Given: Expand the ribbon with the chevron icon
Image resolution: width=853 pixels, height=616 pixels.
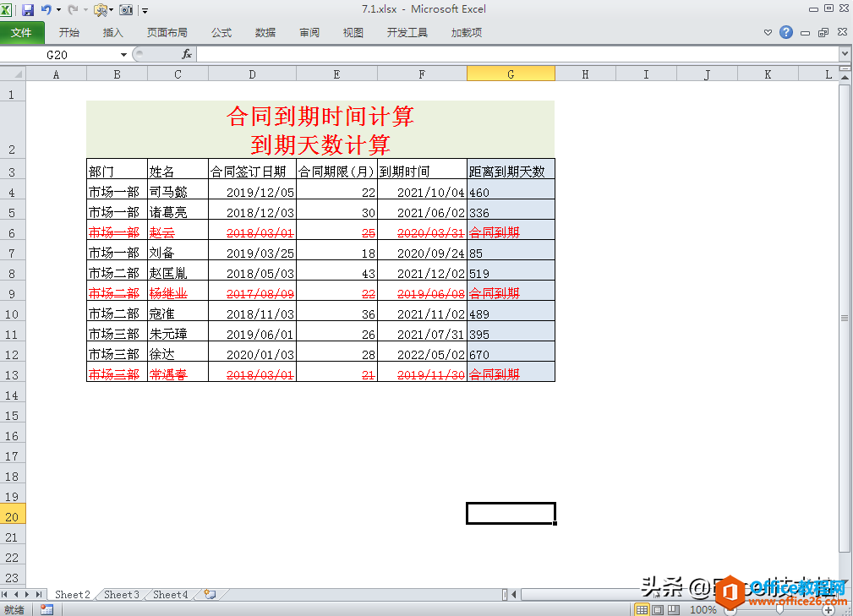Looking at the screenshot, I should coord(768,33).
